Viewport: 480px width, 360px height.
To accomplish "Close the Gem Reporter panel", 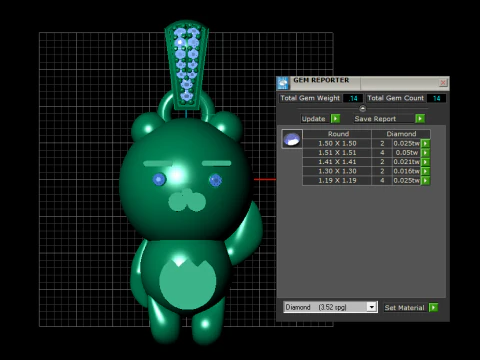I will click(x=443, y=82).
